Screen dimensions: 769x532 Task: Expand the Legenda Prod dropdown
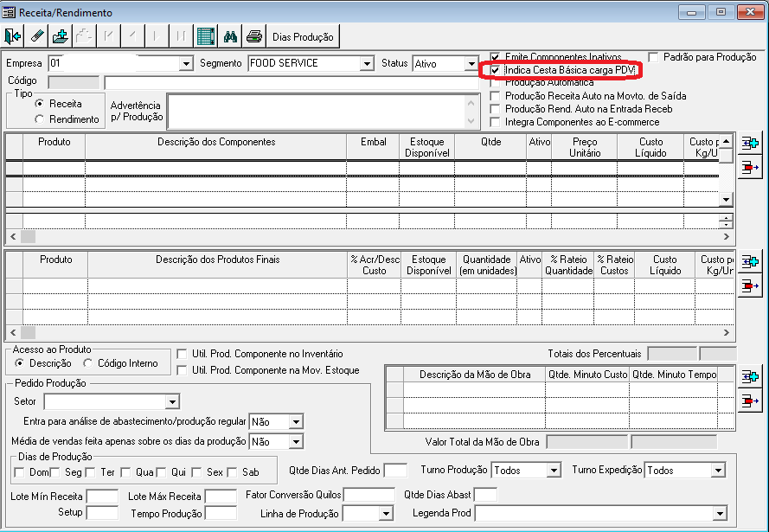pyautogui.click(x=720, y=514)
